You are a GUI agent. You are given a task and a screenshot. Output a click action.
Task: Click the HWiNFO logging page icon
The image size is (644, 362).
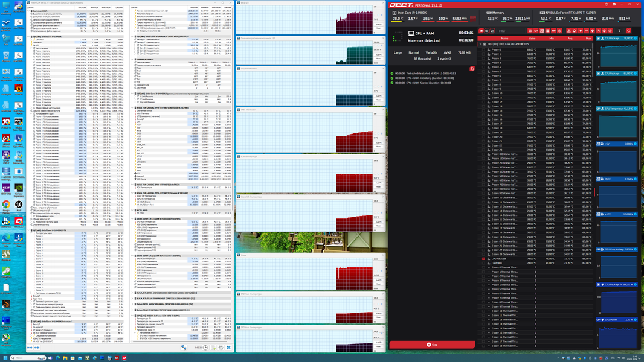point(213,348)
